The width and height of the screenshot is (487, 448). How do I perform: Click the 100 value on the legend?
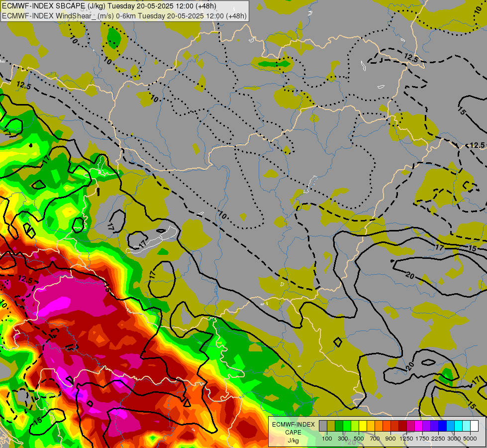(327, 439)
